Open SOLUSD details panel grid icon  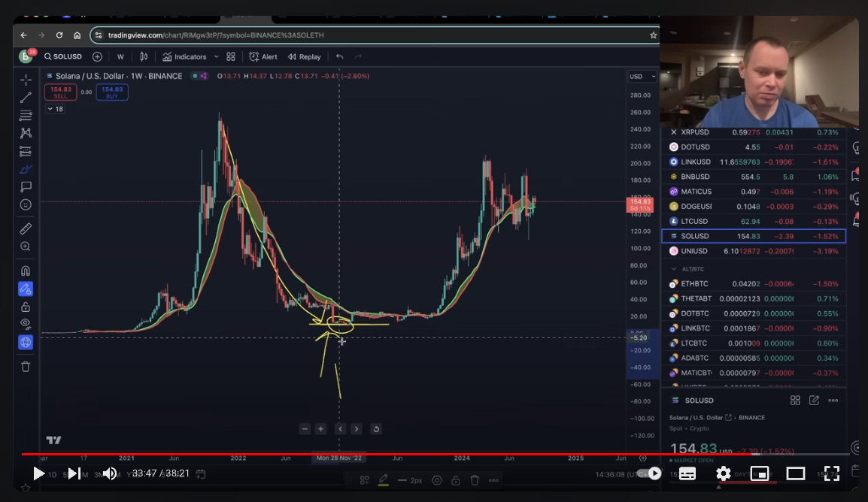795,401
